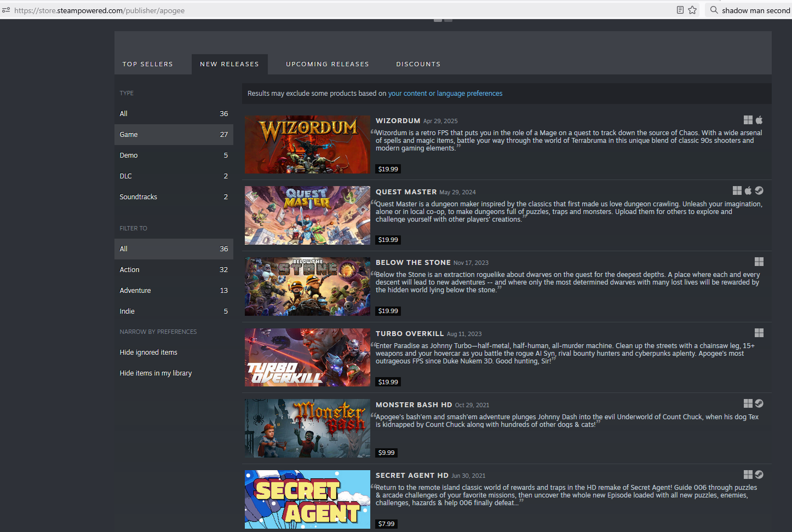Image resolution: width=792 pixels, height=532 pixels.
Task: Filter type to Soundtracks
Action: (x=174, y=197)
